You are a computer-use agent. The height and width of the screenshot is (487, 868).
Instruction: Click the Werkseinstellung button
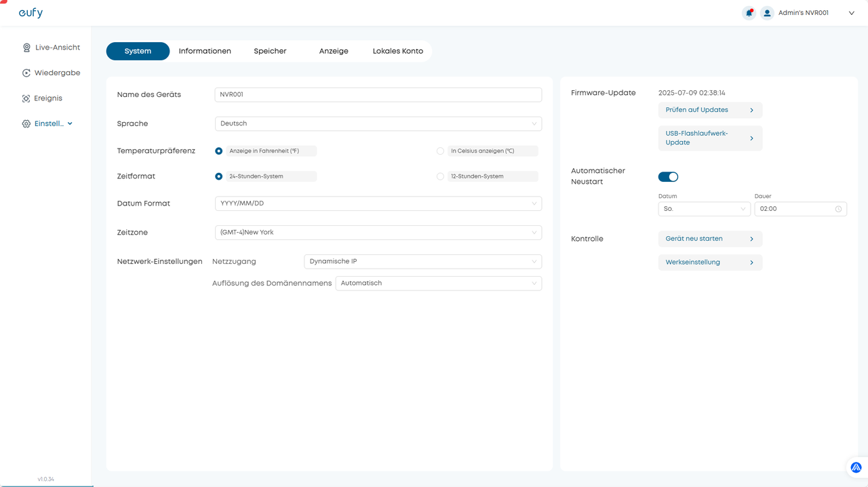tap(709, 262)
